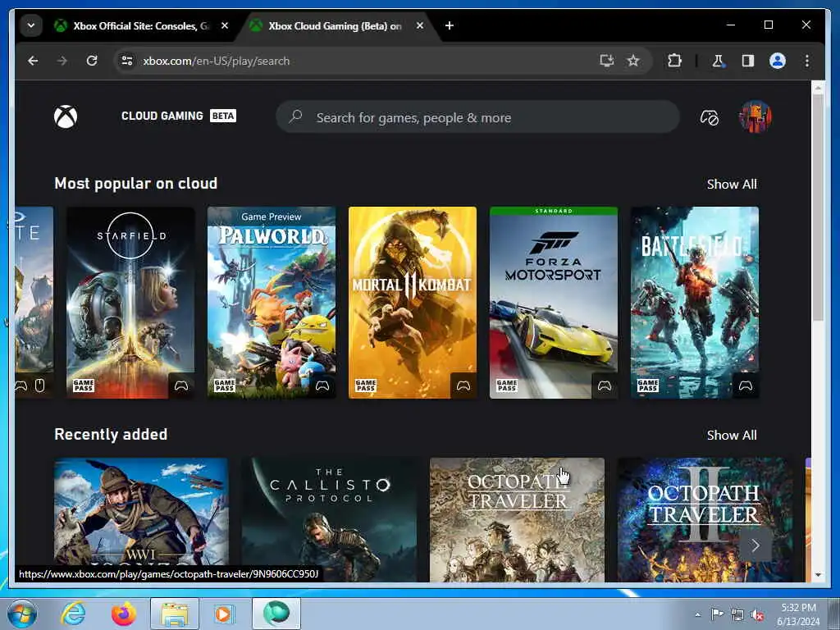840x630 pixels.
Task: Open the Palworld game card
Action: pos(272,303)
